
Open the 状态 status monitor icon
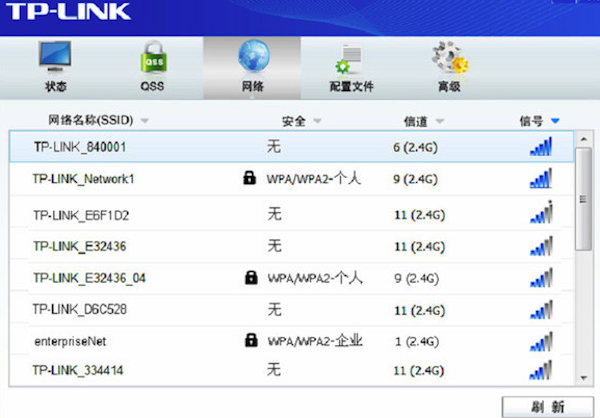55,56
